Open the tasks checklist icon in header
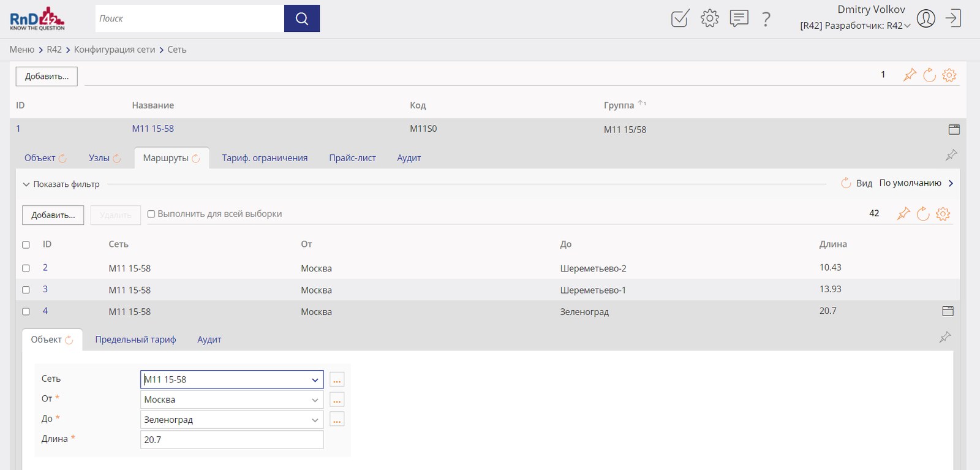The height and width of the screenshot is (470, 980). pos(680,18)
